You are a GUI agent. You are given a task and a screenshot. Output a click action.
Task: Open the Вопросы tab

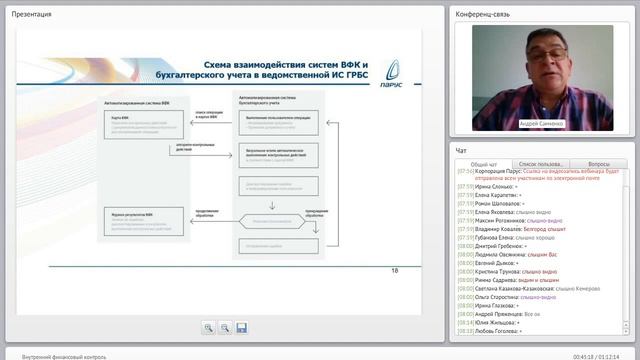click(598, 164)
